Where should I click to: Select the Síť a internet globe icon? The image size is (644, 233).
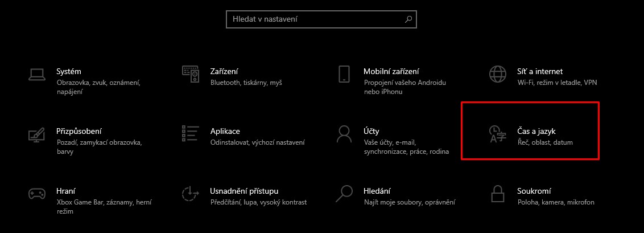497,74
